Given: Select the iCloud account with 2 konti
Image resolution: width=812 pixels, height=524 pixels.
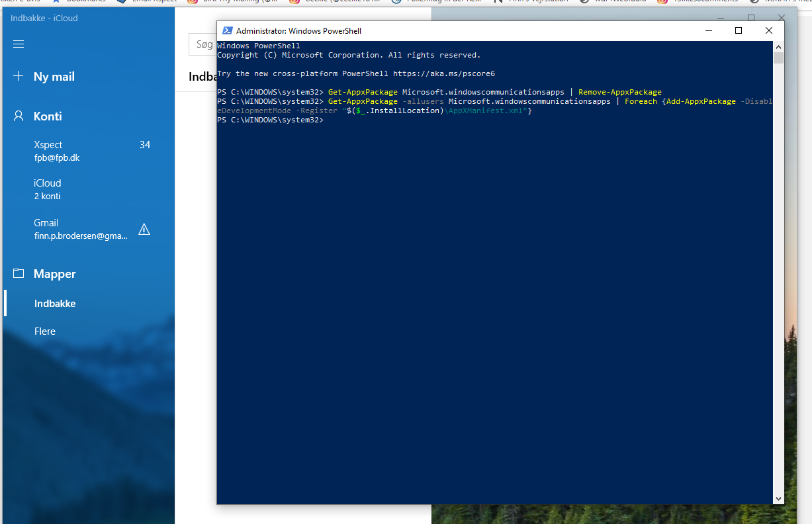Looking at the screenshot, I should (x=89, y=189).
